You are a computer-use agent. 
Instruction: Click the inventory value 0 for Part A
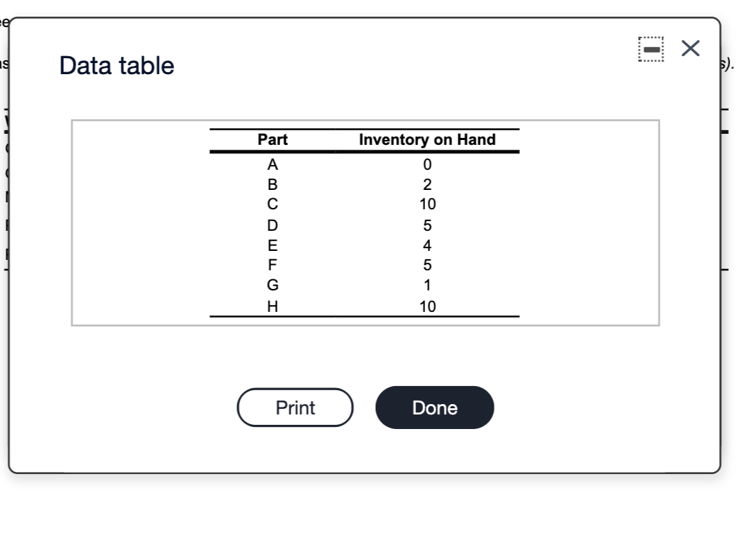(x=427, y=164)
